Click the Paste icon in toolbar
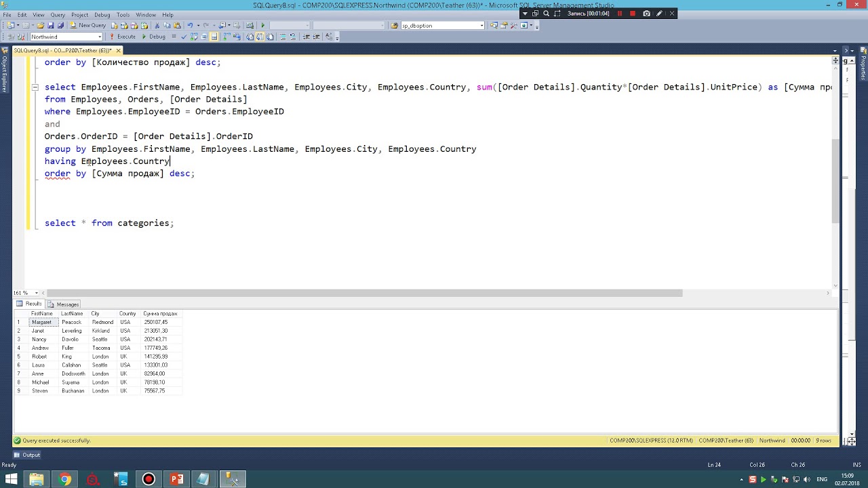 point(178,25)
